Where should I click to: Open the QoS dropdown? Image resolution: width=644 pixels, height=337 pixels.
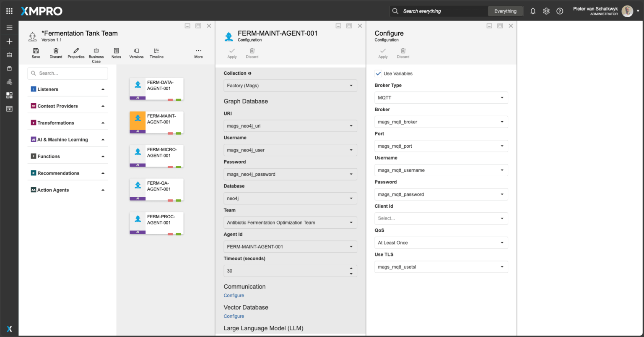coord(441,243)
